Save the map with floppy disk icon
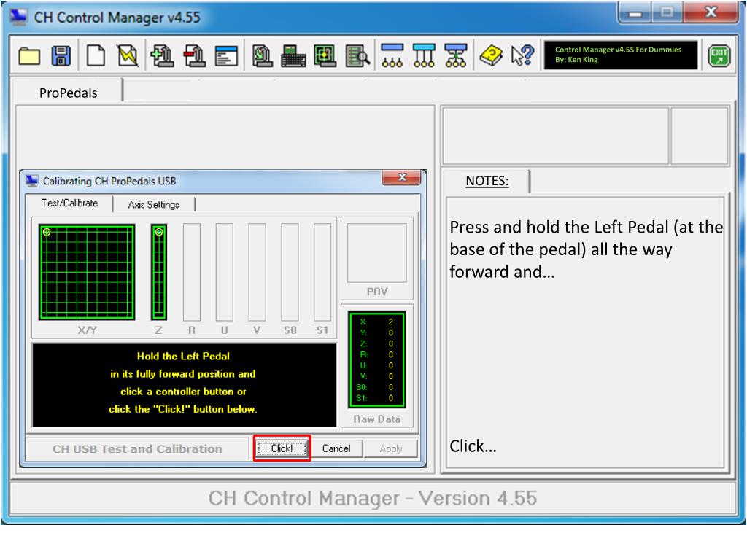 coord(61,55)
